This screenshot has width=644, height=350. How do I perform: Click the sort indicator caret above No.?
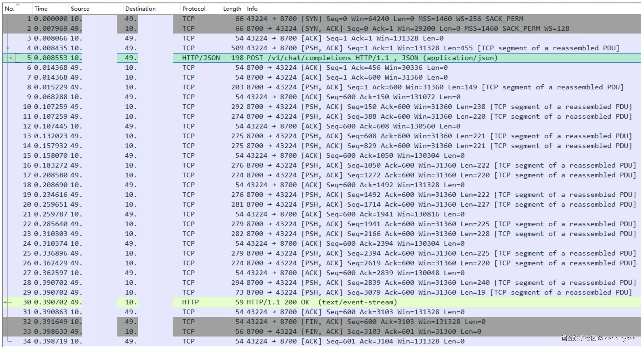tap(18, 4)
